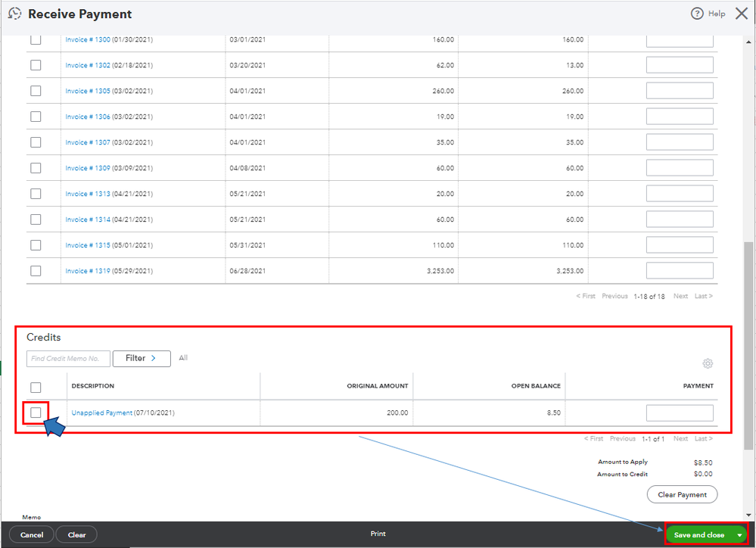This screenshot has width=756, height=548.
Task: Open the Unapplied Payment link
Action: click(101, 413)
